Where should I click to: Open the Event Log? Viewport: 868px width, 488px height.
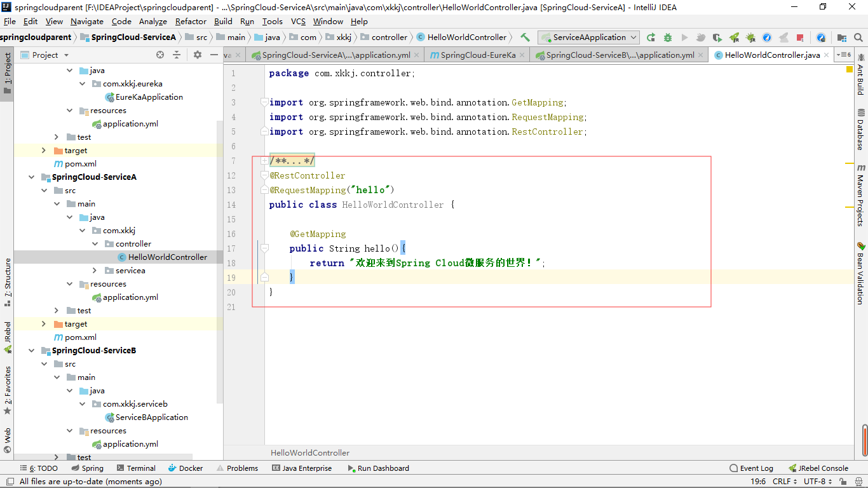751,468
